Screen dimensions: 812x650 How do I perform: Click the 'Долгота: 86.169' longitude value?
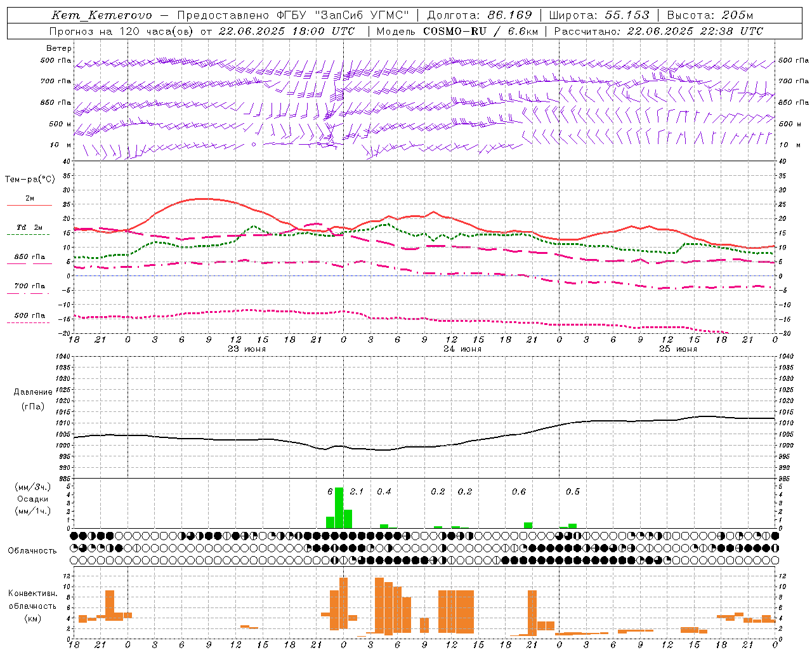click(x=480, y=15)
